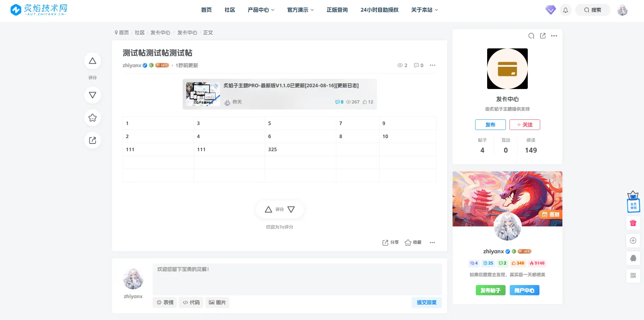Open 正版查询 navigation item
The height and width of the screenshot is (320, 644).
point(337,10)
